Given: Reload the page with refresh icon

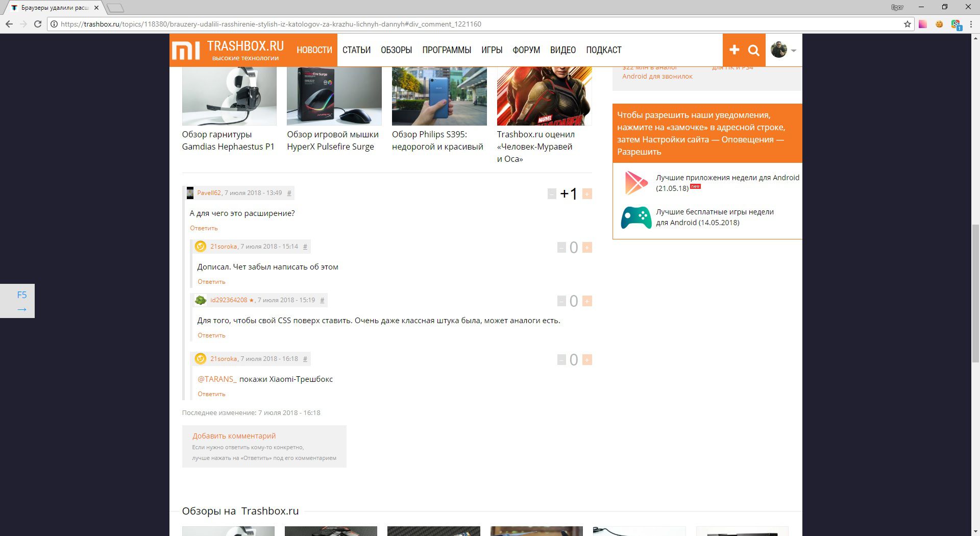Looking at the screenshot, I should (38, 24).
